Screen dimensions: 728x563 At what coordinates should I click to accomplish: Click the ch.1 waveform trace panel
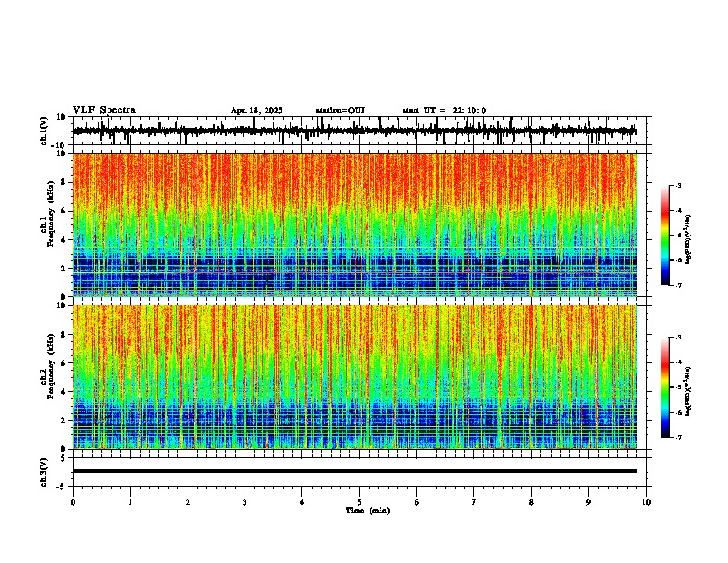coord(361,131)
